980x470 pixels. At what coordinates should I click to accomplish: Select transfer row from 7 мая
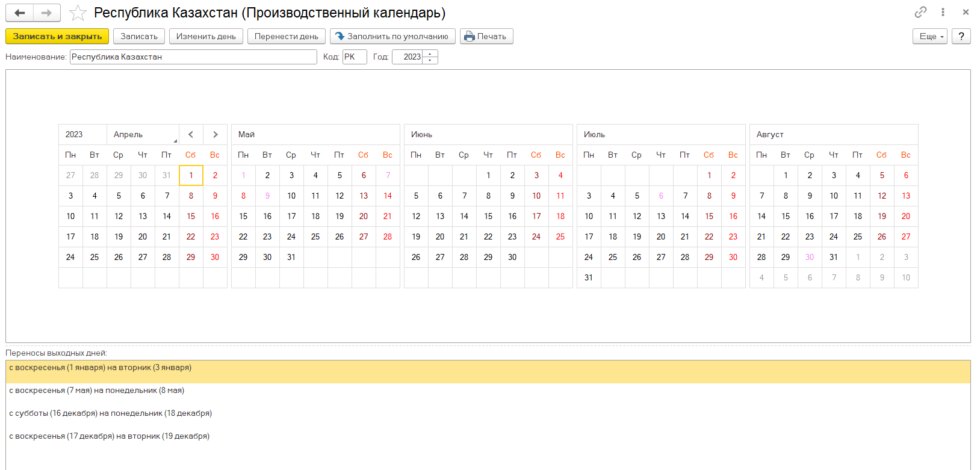pyautogui.click(x=488, y=394)
